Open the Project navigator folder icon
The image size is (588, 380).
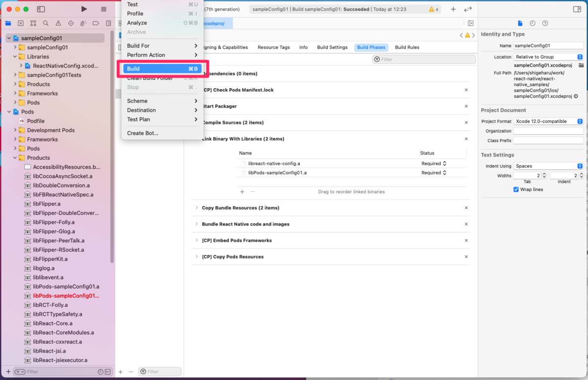point(8,23)
